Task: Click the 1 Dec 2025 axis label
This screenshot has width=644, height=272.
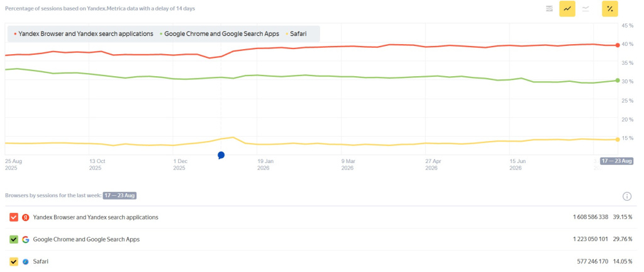Action: 179,164
